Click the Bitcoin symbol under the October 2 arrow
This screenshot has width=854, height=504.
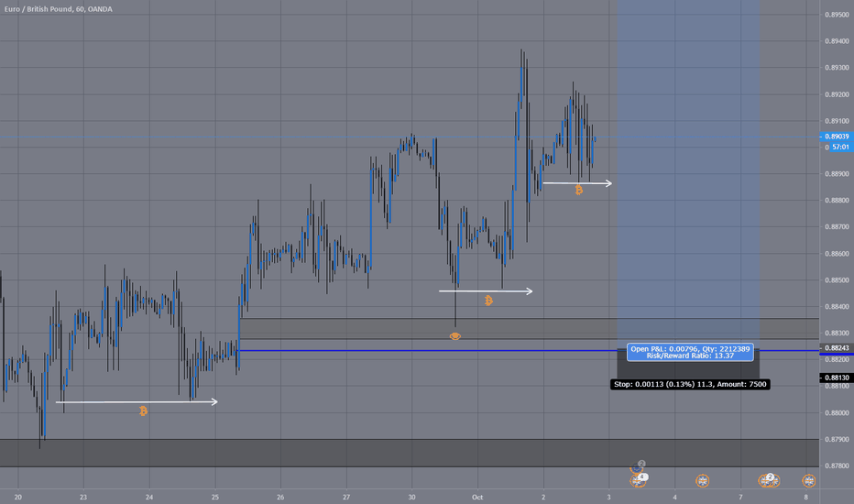578,191
